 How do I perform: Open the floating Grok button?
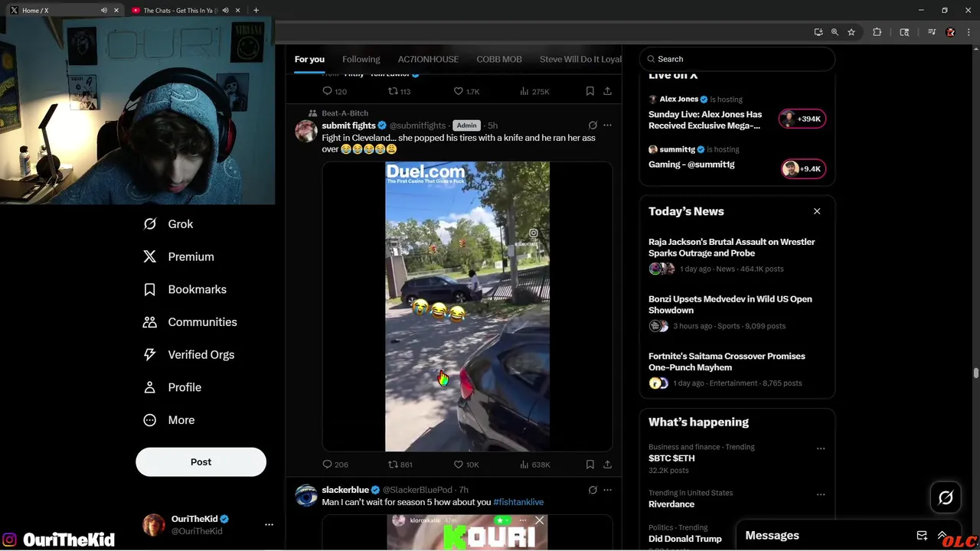pos(946,497)
